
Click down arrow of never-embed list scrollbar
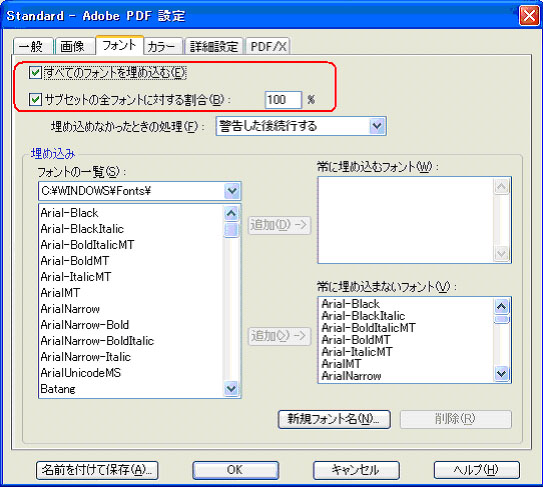pos(501,373)
